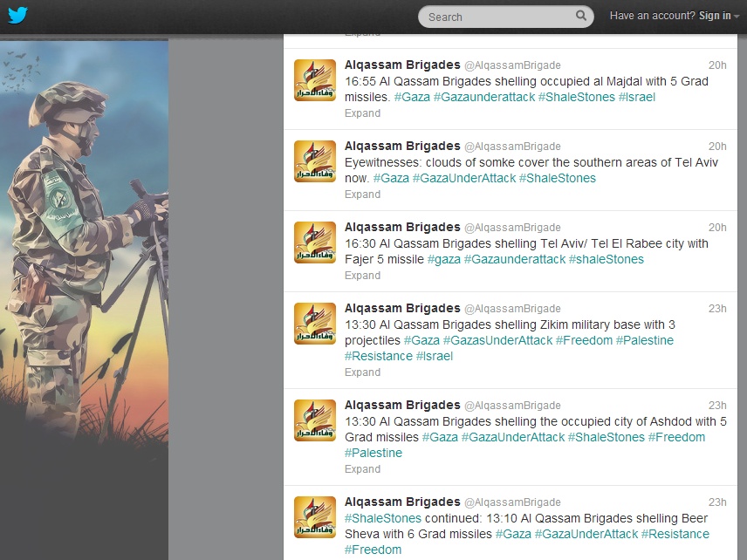Expand the Fajer 5 missile tweet
Screen dimensions: 747x560
point(362,276)
